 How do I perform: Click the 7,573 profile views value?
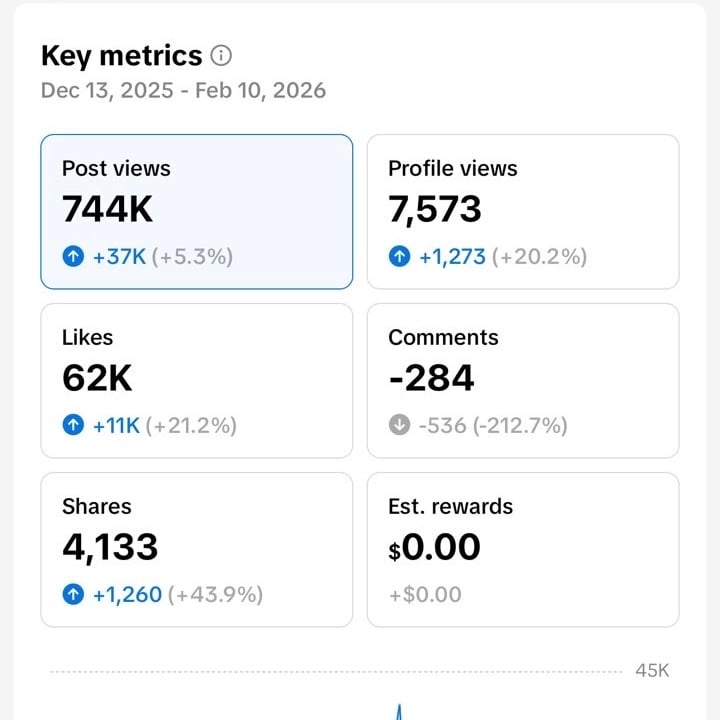coord(435,210)
